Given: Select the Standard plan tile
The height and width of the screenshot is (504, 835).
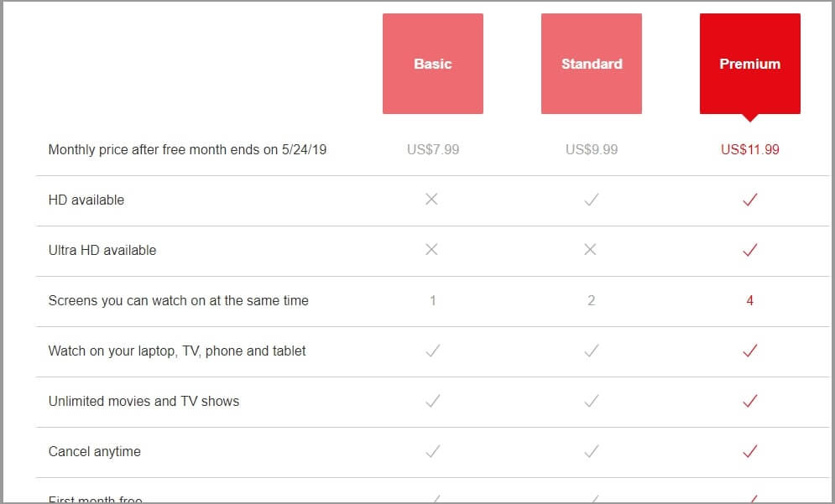Looking at the screenshot, I should pos(591,64).
